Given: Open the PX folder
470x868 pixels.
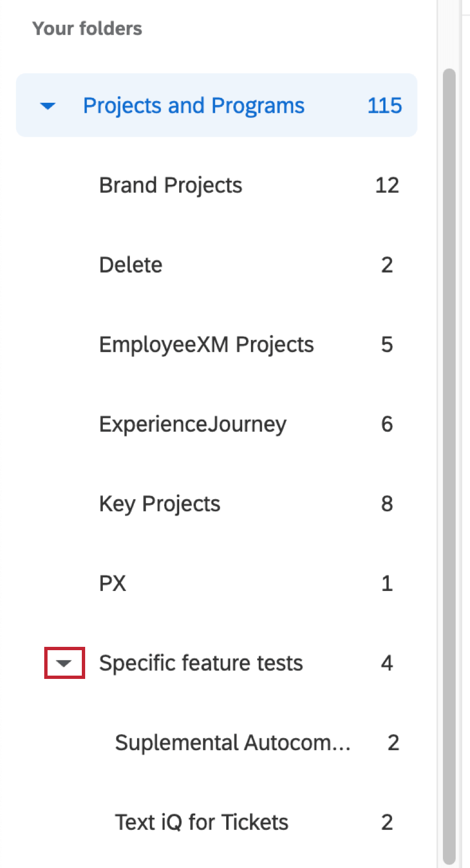Looking at the screenshot, I should pos(112,583).
